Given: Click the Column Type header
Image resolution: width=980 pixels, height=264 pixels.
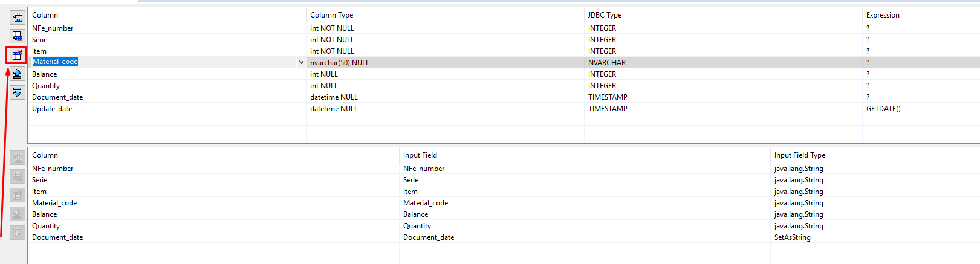Looking at the screenshot, I should [331, 15].
